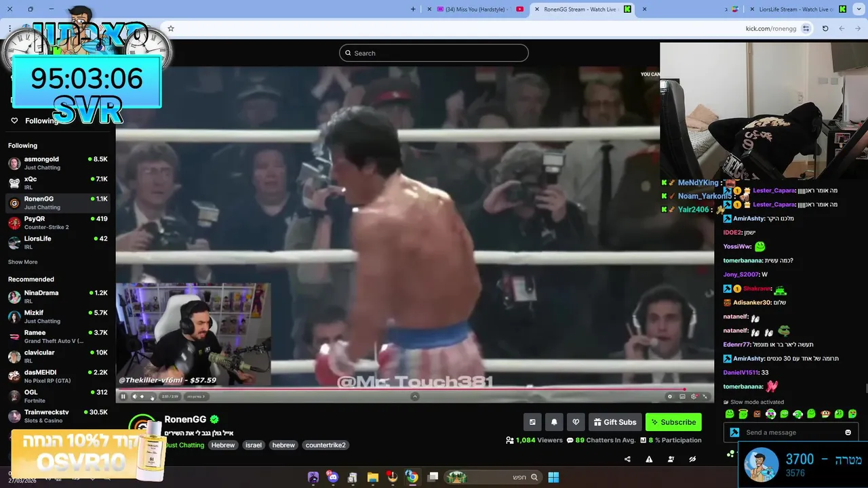
Task: Enter fullscreen on video player
Action: (705, 396)
